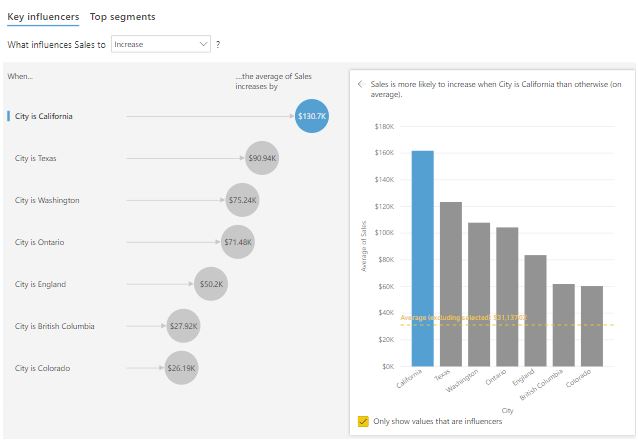Select the $90.94K Texas bubble

[262, 158]
